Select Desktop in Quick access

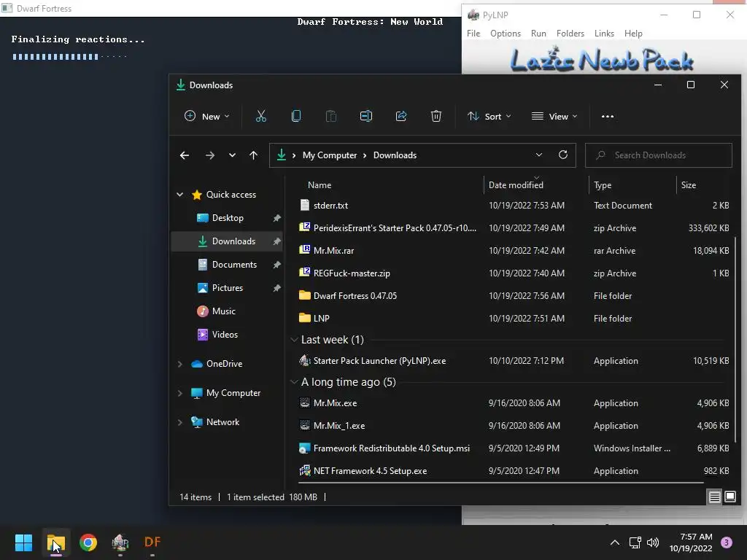click(x=228, y=218)
